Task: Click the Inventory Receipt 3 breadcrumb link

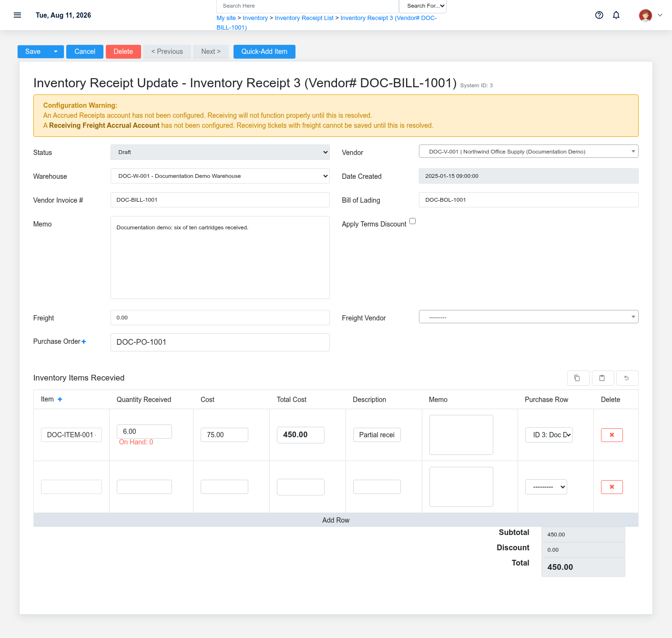Action: pyautogui.click(x=388, y=18)
